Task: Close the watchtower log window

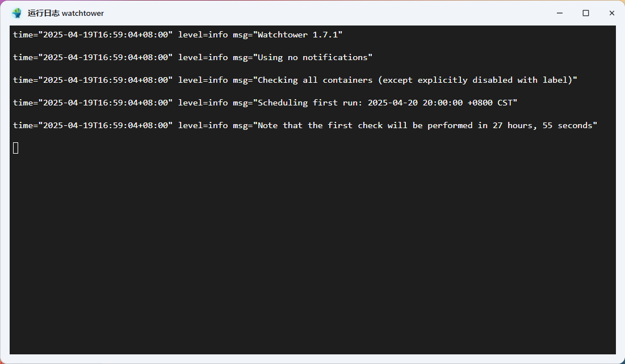Action: [612, 13]
